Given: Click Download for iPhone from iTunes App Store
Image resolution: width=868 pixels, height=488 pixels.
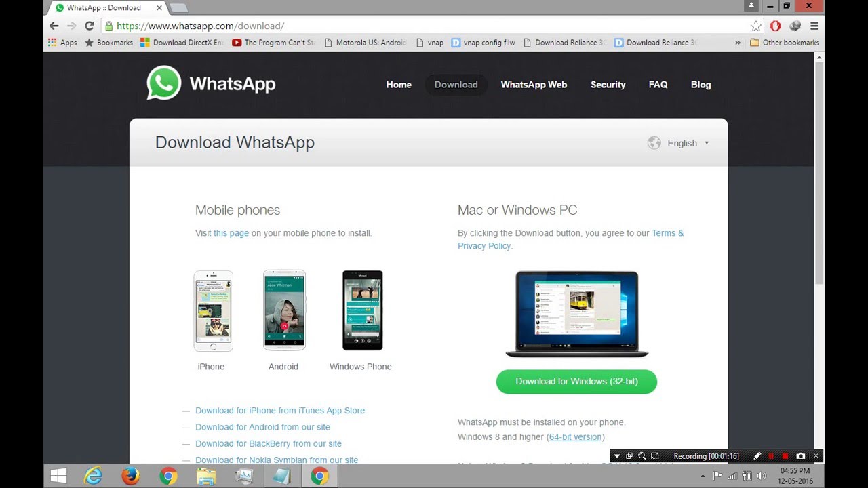Looking at the screenshot, I should [280, 411].
